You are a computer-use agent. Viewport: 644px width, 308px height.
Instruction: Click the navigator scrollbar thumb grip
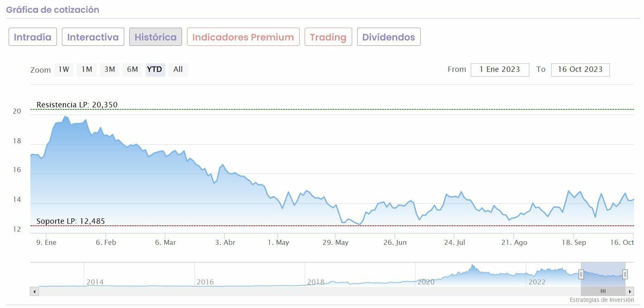pos(603,291)
